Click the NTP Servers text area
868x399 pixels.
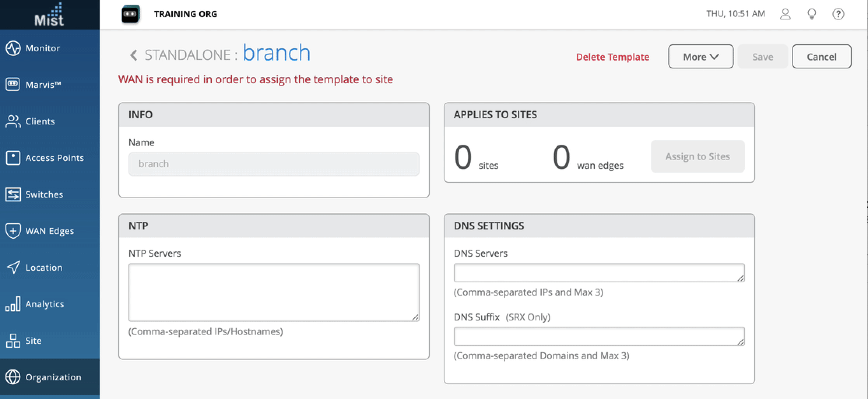(274, 292)
